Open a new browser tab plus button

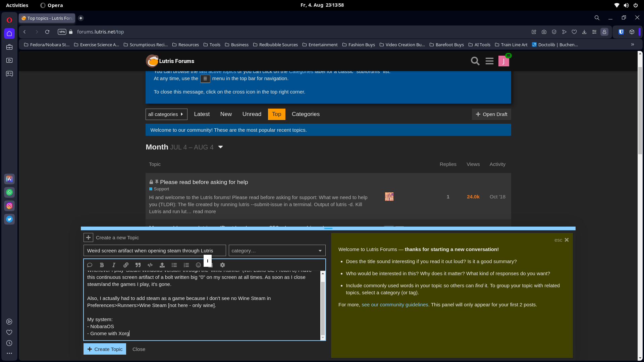(x=81, y=18)
